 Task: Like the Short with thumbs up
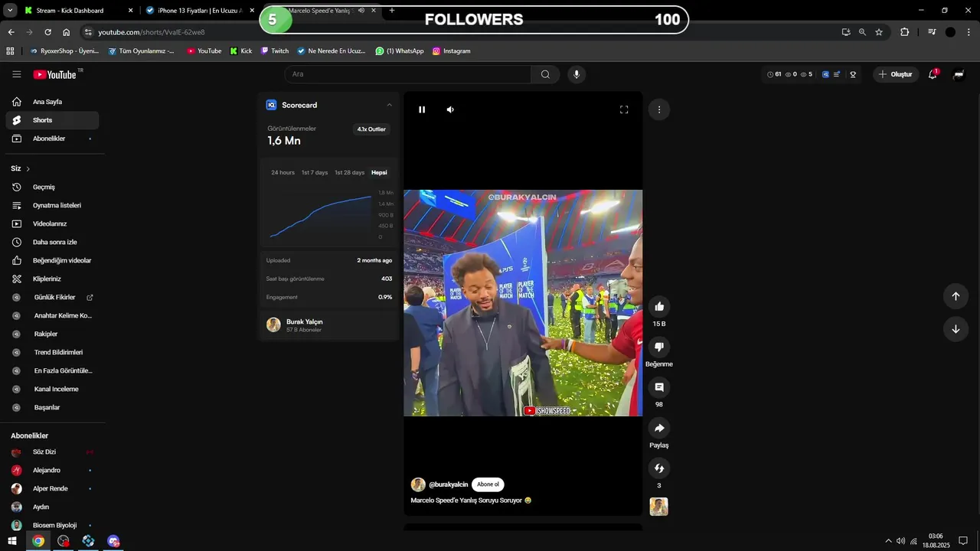point(659,307)
